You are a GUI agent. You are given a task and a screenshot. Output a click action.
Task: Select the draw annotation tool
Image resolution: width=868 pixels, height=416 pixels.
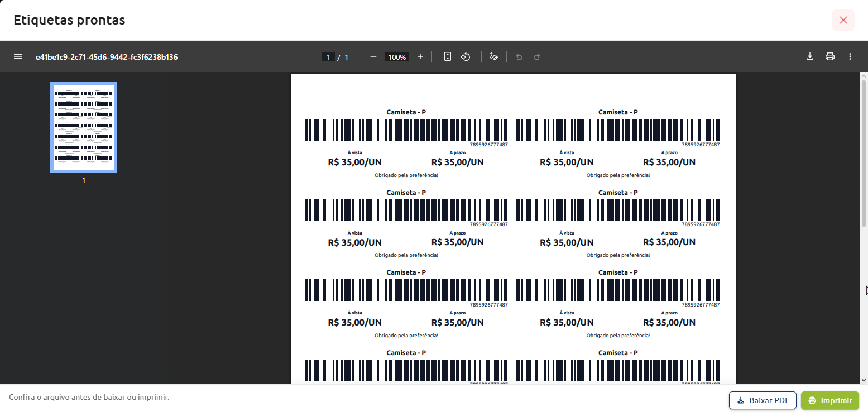493,56
